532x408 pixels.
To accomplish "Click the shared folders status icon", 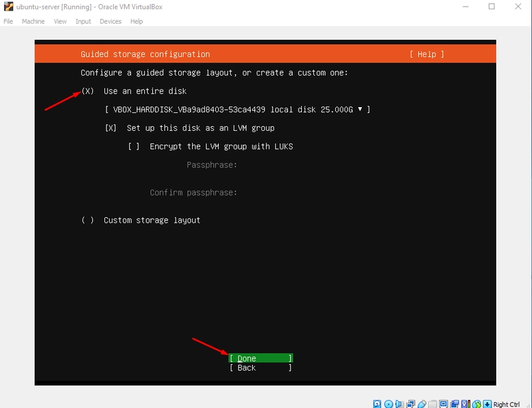I will [x=433, y=404].
